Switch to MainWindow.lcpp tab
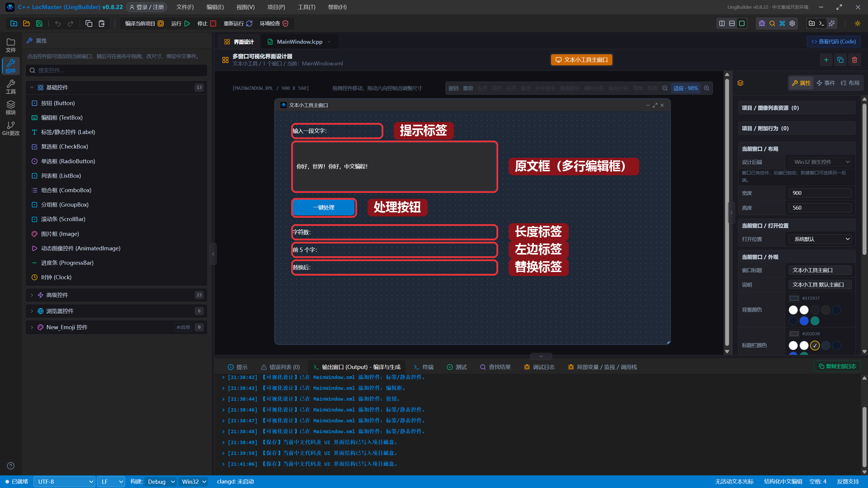 tap(299, 42)
